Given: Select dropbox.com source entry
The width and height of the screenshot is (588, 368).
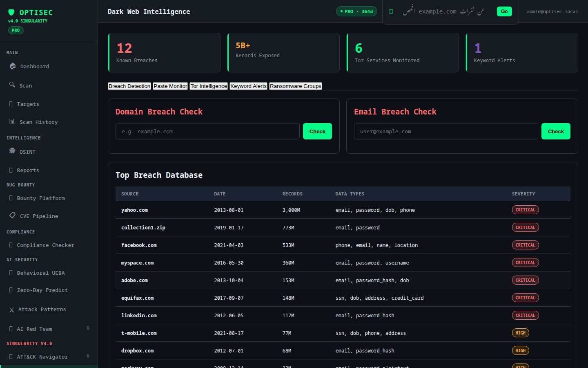Looking at the screenshot, I should 138,350.
